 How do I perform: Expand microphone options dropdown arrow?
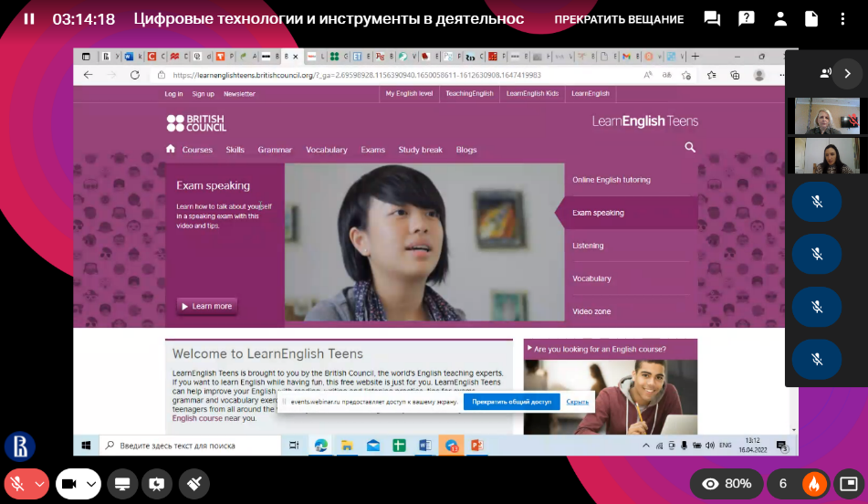pyautogui.click(x=39, y=484)
